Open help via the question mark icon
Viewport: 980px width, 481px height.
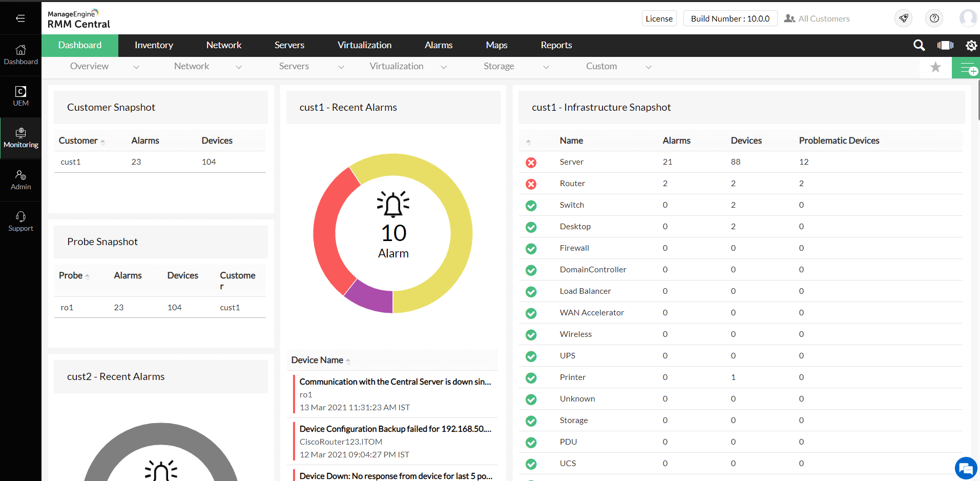pos(934,18)
